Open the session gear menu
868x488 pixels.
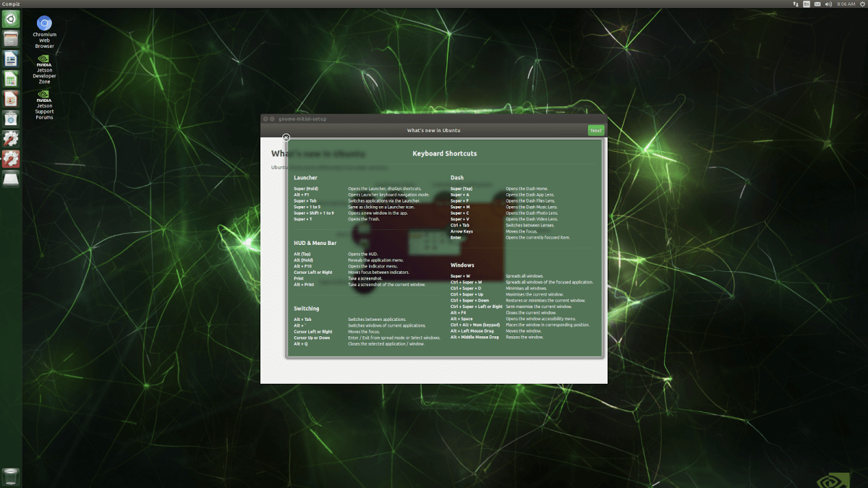pos(861,4)
